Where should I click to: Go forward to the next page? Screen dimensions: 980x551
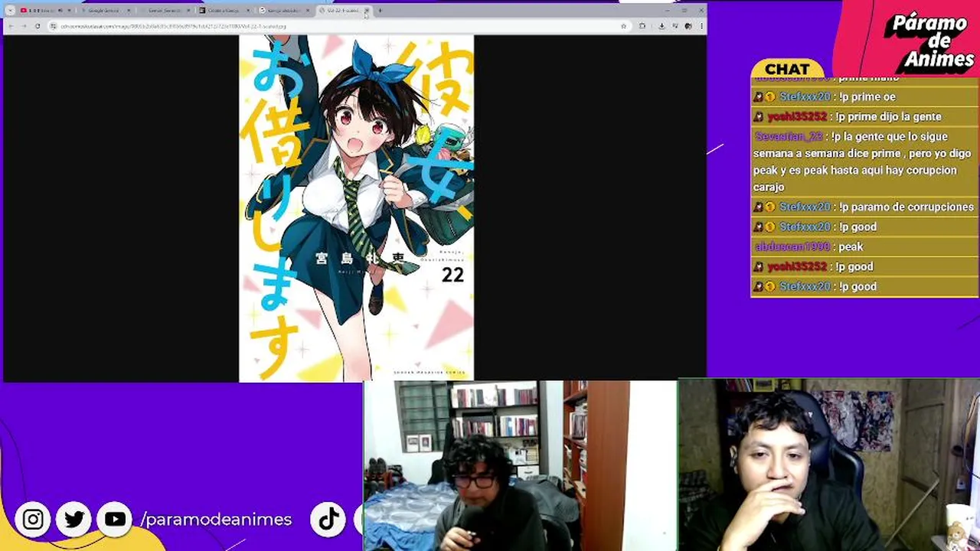pos(24,26)
